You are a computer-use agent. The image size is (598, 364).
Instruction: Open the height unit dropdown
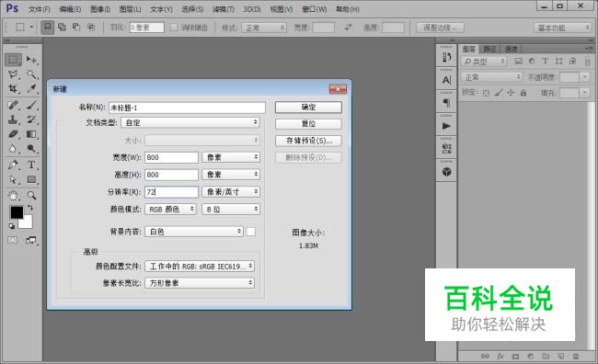tap(231, 175)
